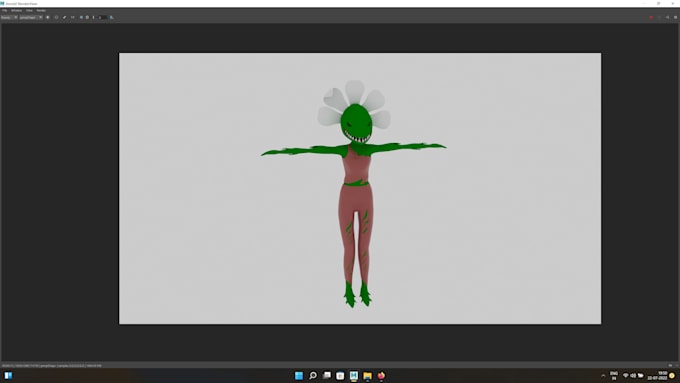Screen dimensions: 680x383
Task: Click the 1:1 zoom toolbar button
Action: pos(72,17)
